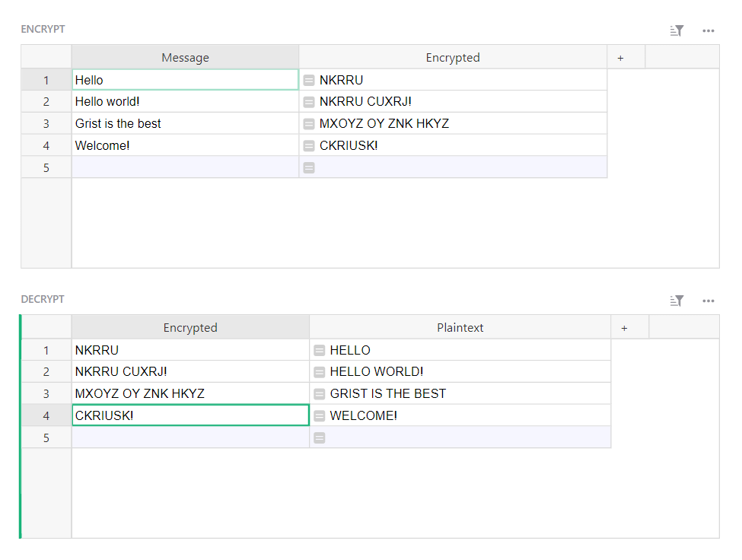Click formula icon beside WELCOME! plaintext
This screenshot has height=560, width=742.
320,416
